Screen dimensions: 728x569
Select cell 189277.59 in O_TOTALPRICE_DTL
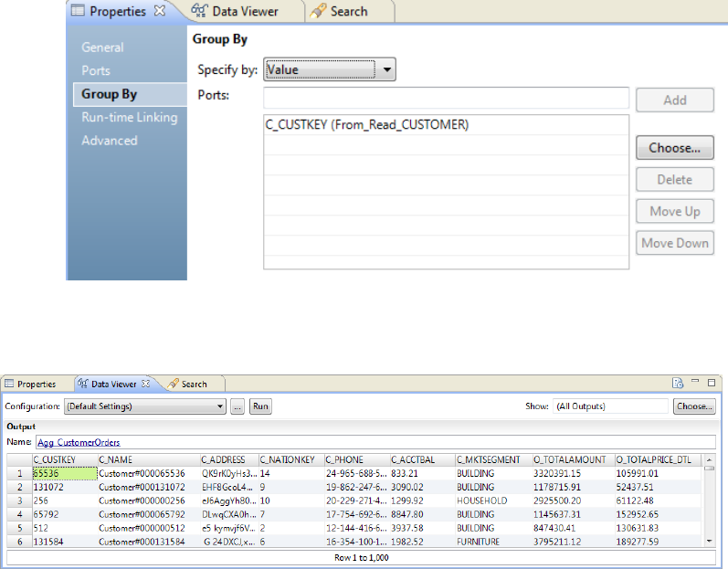pyautogui.click(x=658, y=542)
